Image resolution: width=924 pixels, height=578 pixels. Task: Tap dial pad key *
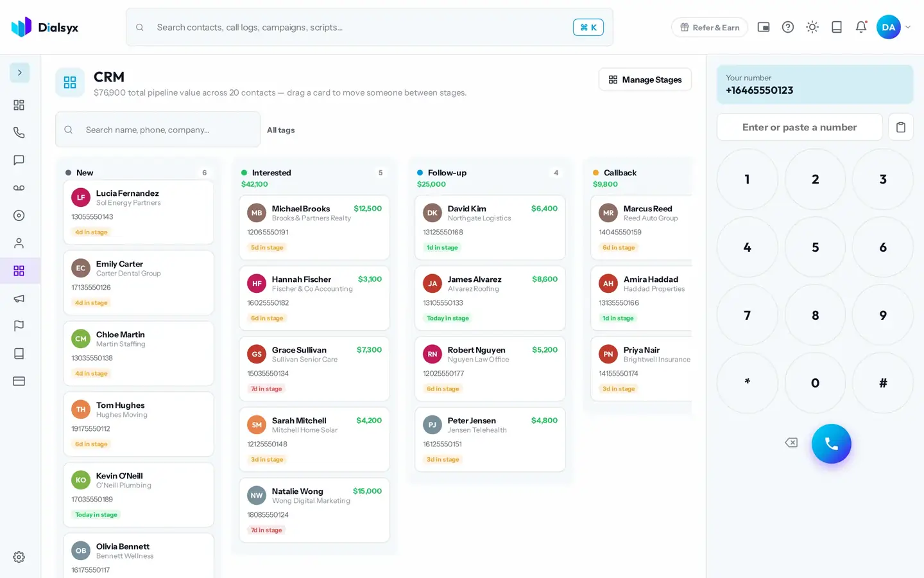747,383
